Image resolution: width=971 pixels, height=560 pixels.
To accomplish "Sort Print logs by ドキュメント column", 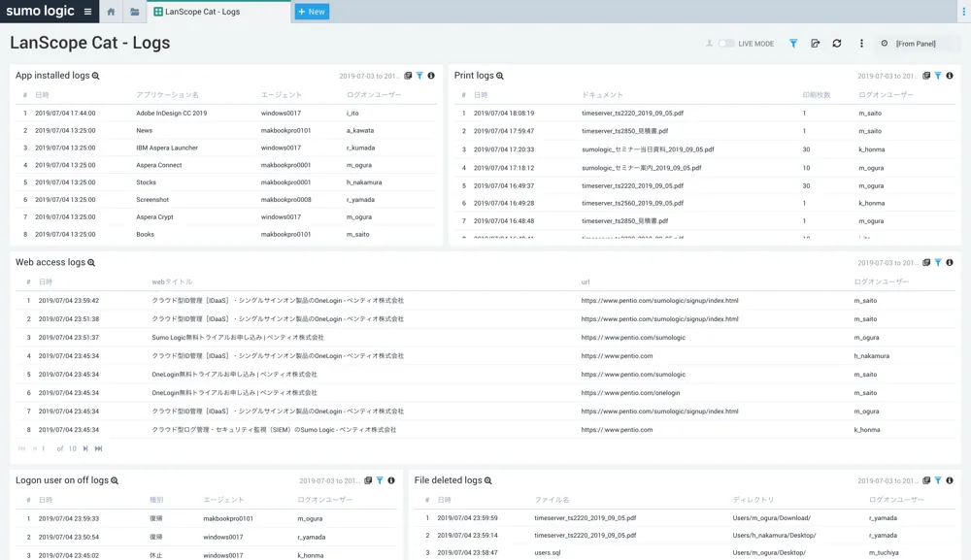I will point(602,95).
